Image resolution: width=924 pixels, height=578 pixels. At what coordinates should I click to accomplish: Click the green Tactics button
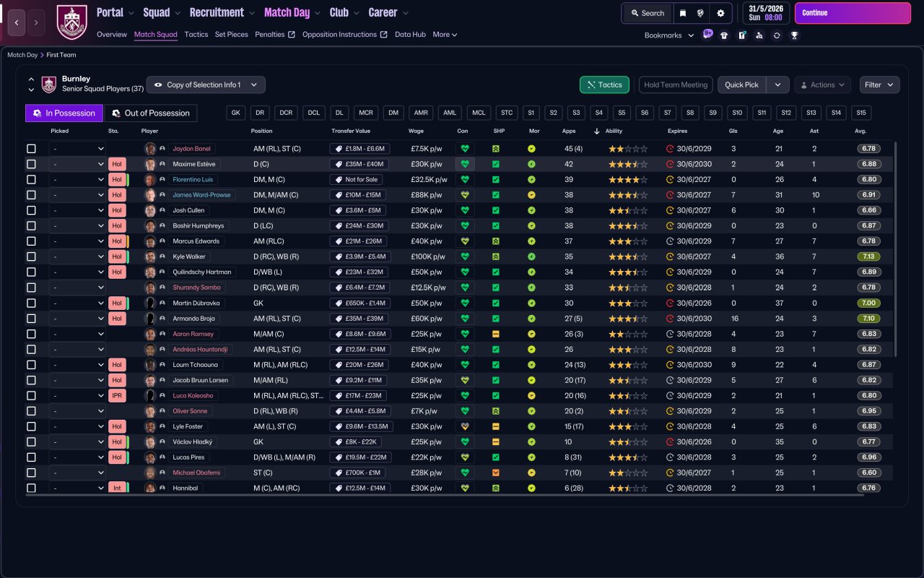click(604, 85)
